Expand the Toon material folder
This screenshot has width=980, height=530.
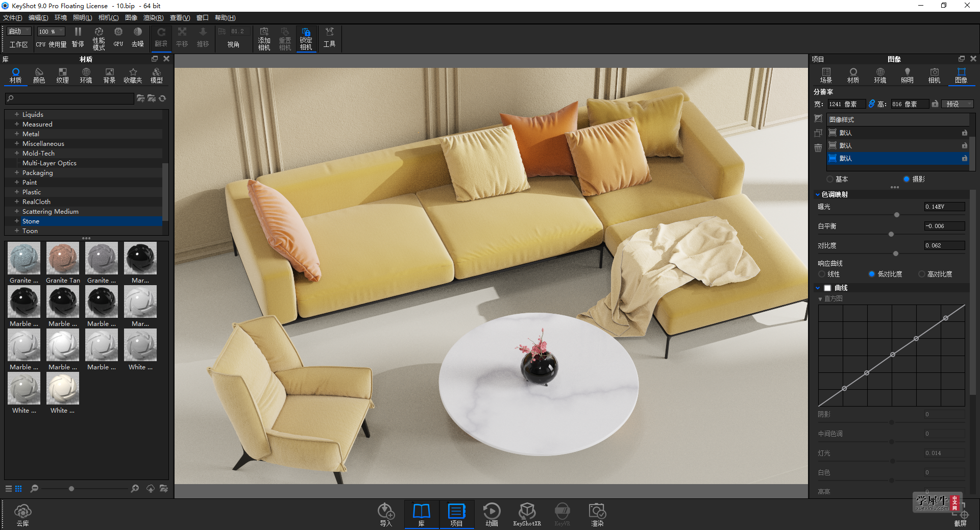(17, 231)
